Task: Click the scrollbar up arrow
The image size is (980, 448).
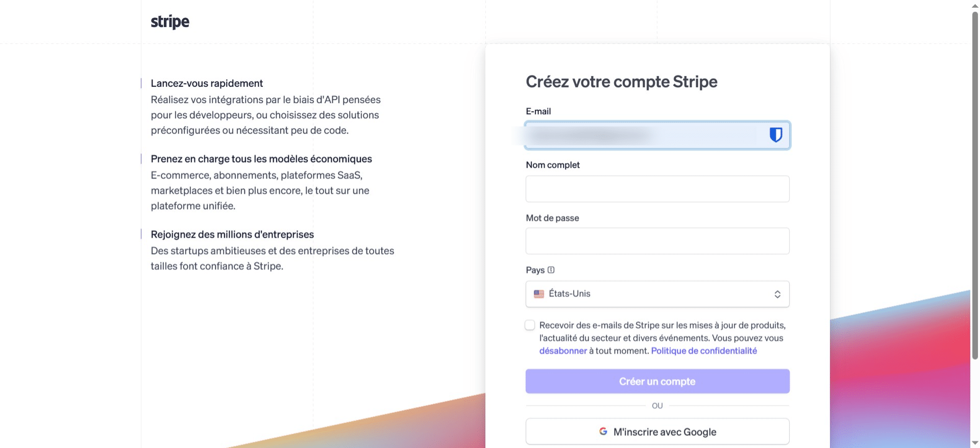Action: (x=975, y=5)
